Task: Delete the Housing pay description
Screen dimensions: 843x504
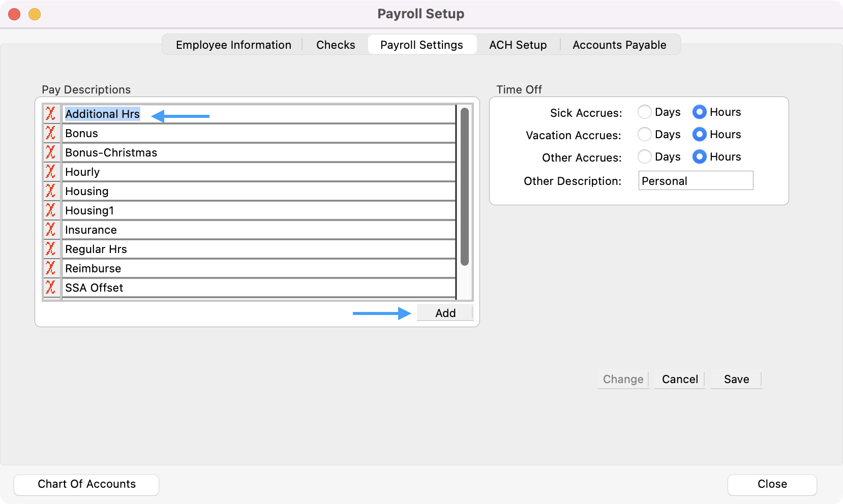Action: tap(50, 191)
